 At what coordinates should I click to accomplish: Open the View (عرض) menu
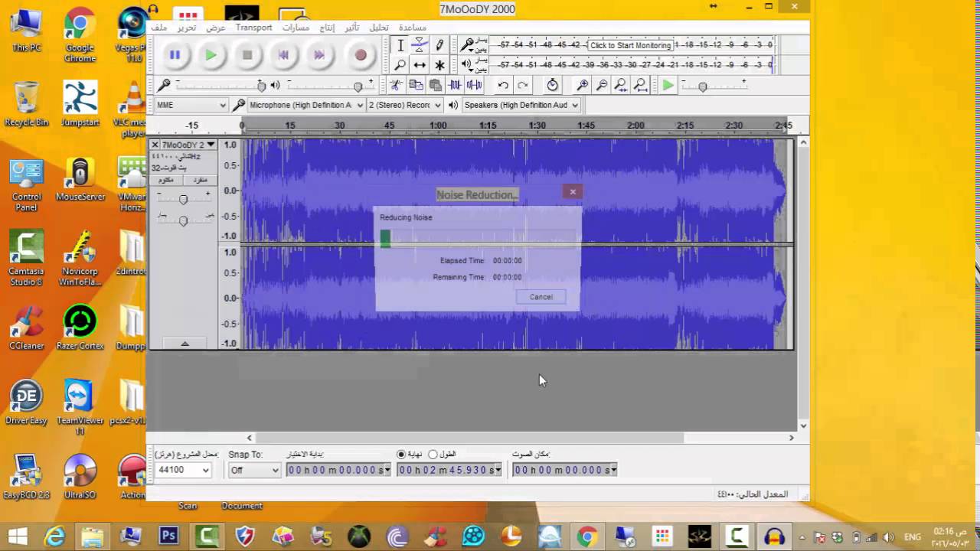(216, 28)
